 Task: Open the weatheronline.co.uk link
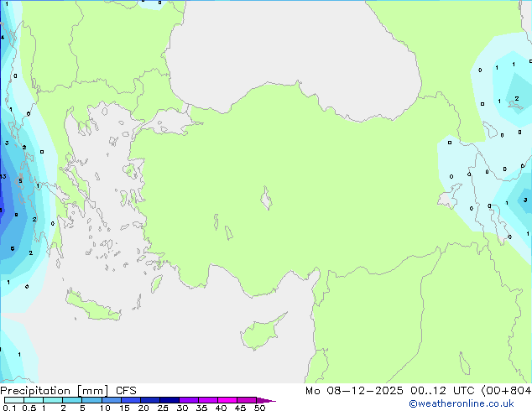tap(462, 403)
